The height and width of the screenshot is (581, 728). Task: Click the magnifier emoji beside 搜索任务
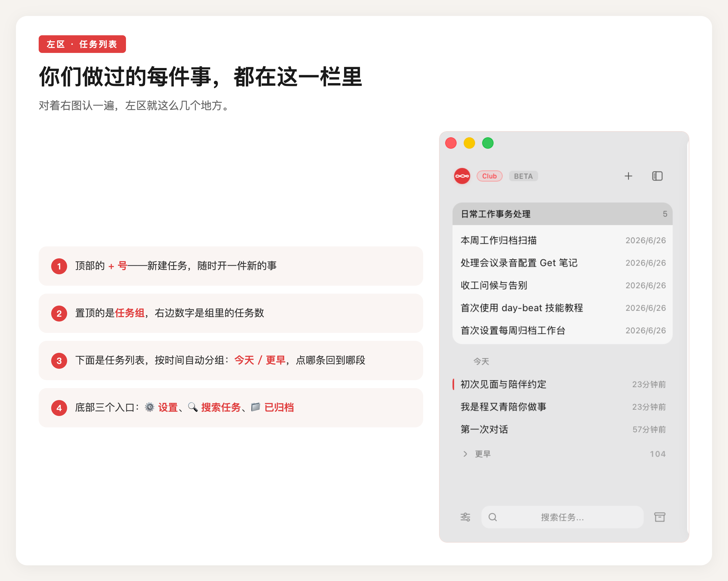[x=193, y=407]
